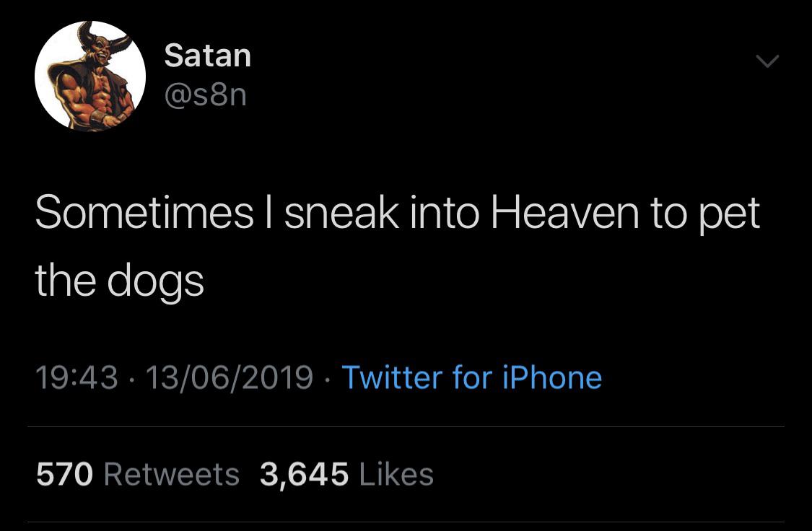The image size is (812, 531).
Task: Click the @s8n username handle
Action: [x=206, y=95]
